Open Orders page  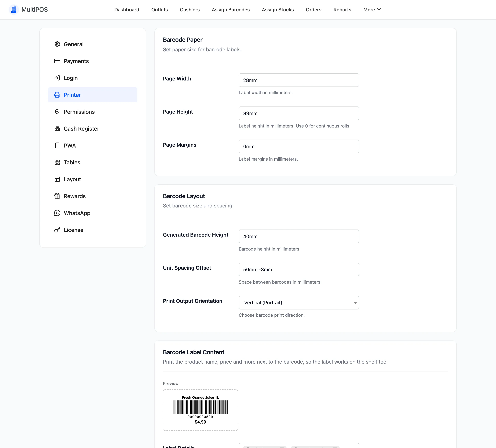click(x=313, y=10)
